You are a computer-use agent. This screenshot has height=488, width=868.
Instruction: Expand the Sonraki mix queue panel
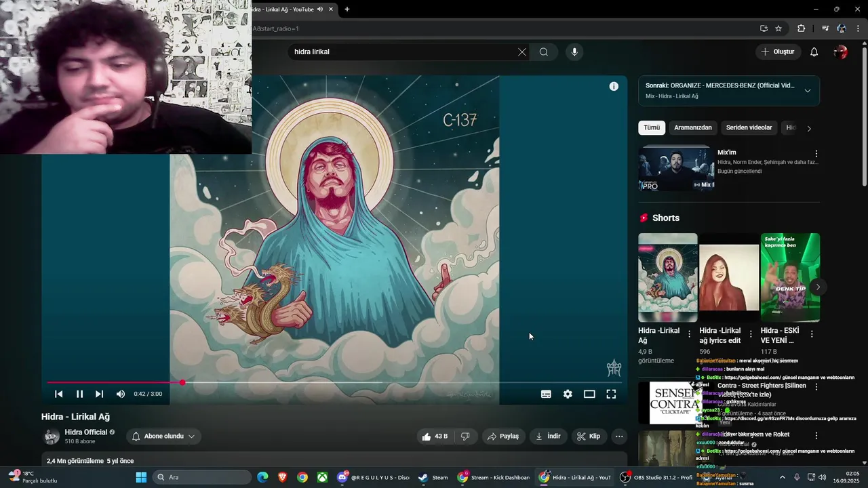tap(808, 91)
